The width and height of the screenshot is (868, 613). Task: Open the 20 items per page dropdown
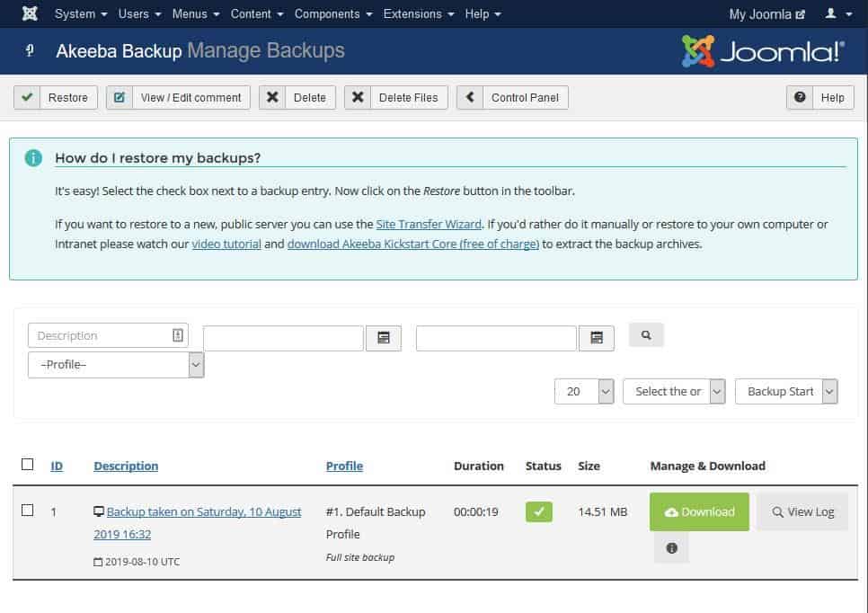coord(584,392)
